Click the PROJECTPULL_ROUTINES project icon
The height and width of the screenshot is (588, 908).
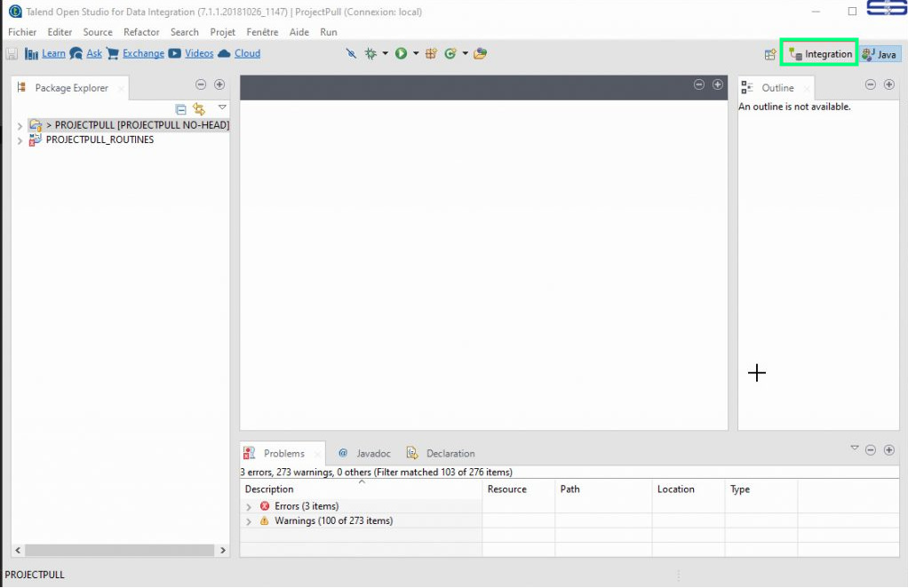coord(36,140)
